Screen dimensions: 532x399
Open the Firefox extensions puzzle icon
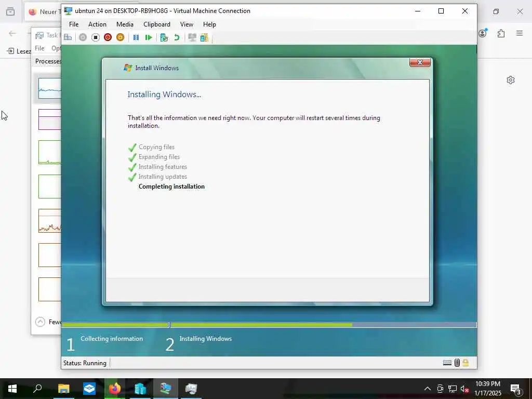coord(501,33)
